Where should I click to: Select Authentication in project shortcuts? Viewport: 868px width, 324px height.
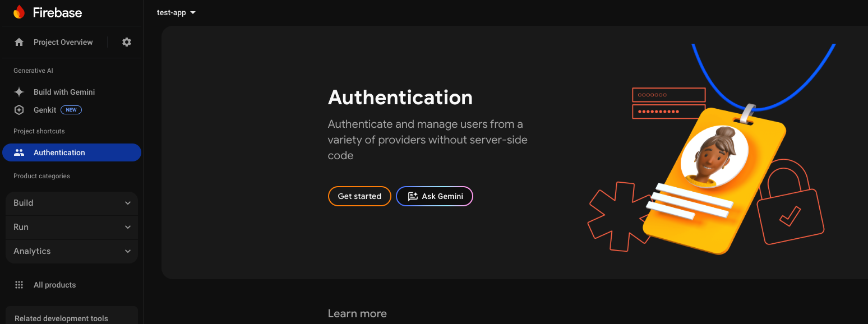(72, 152)
